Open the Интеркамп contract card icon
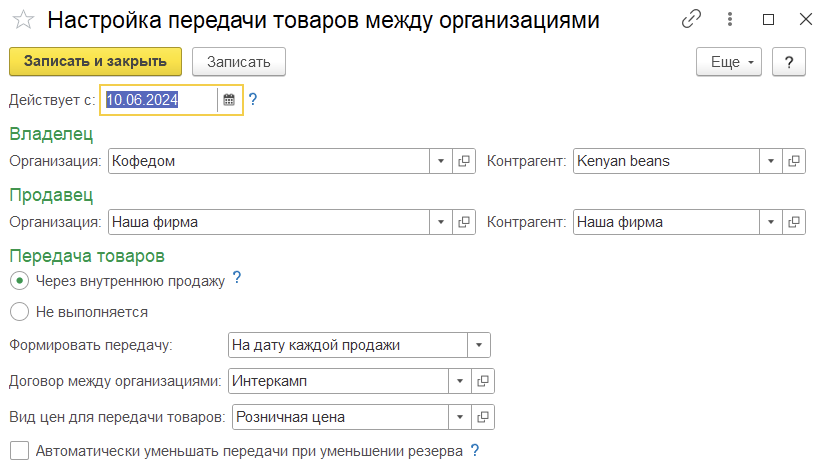824x466 pixels. click(482, 381)
